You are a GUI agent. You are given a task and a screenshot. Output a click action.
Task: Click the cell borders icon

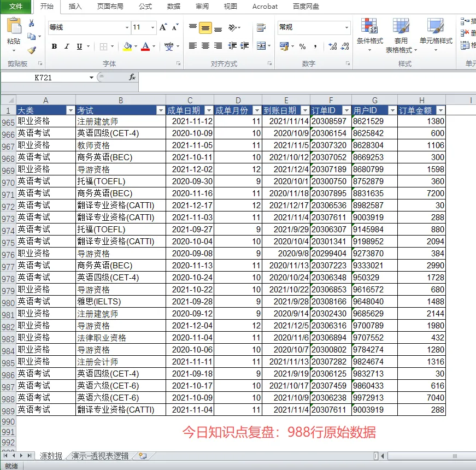(x=103, y=46)
